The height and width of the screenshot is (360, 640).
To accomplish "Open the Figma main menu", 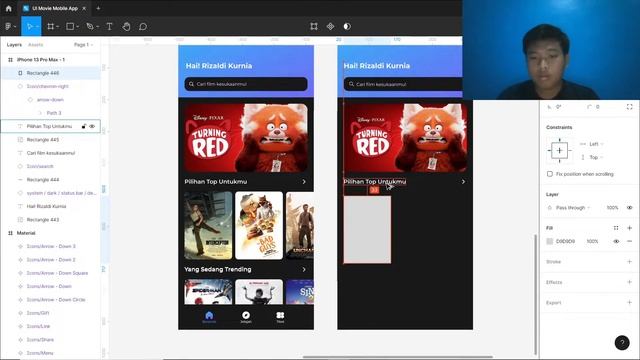I will pos(11,27).
